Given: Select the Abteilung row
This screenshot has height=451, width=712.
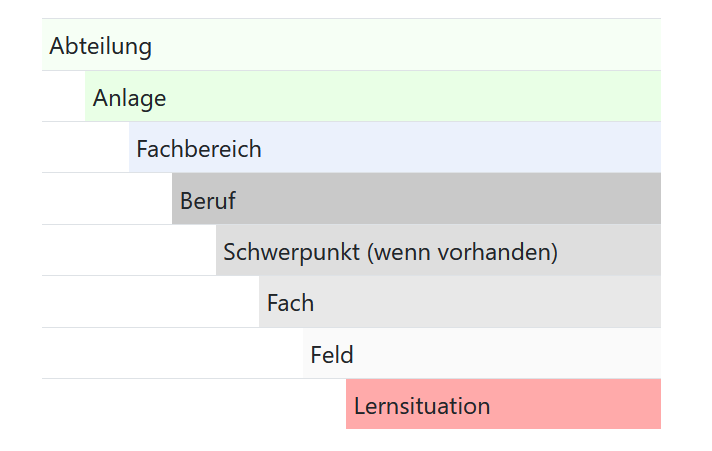Looking at the screenshot, I should pyautogui.click(x=101, y=46).
